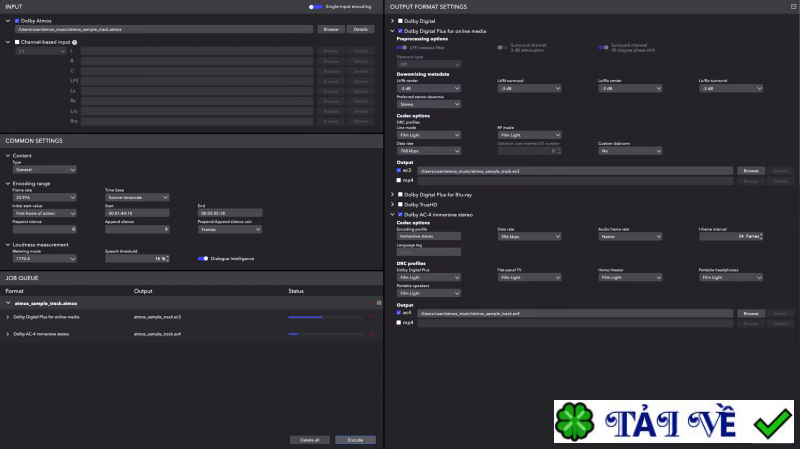Click the help icon beside Channel-based input
This screenshot has height=449, width=800.
(74, 42)
